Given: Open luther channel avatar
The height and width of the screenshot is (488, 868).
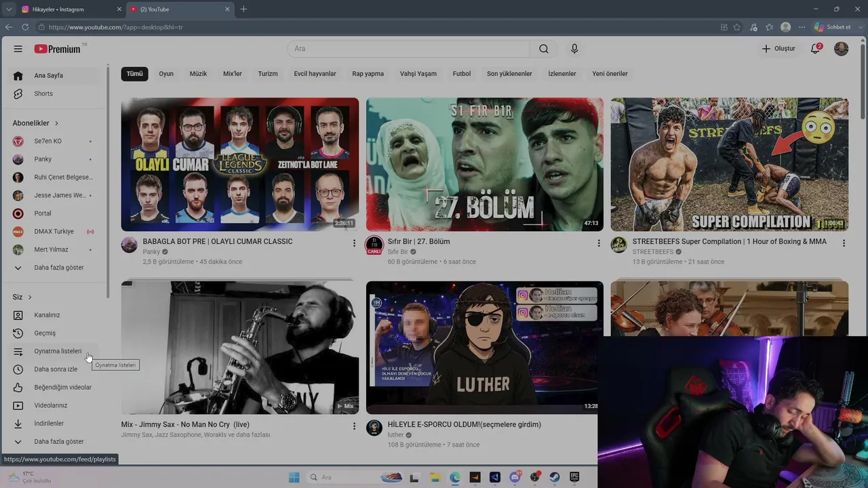Looking at the screenshot, I should (x=374, y=428).
